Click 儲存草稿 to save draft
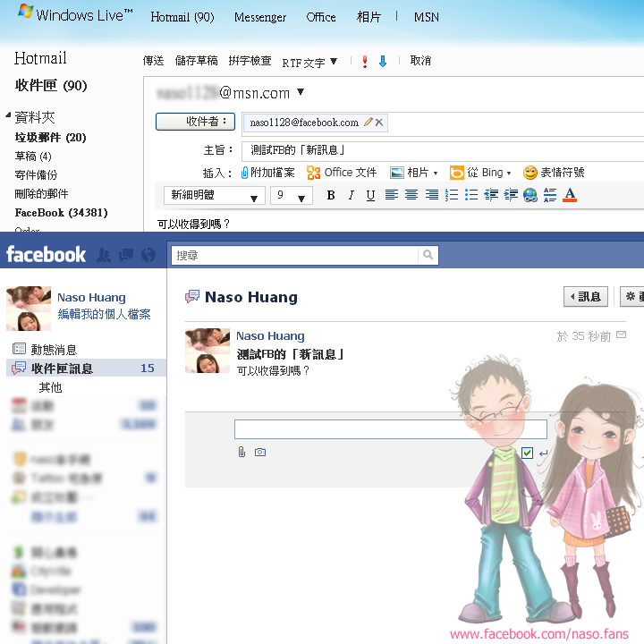 click(x=196, y=61)
